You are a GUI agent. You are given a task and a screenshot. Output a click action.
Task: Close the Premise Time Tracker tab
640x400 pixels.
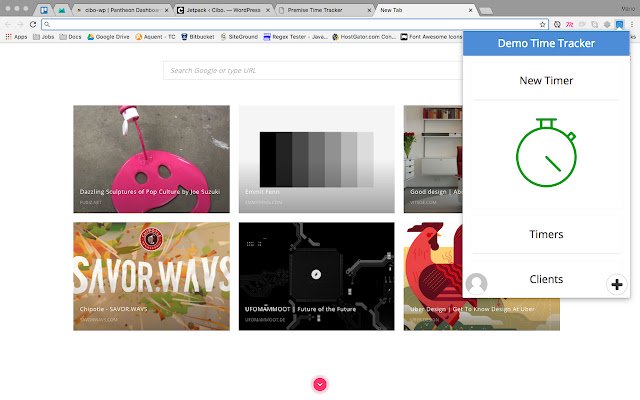(x=369, y=10)
